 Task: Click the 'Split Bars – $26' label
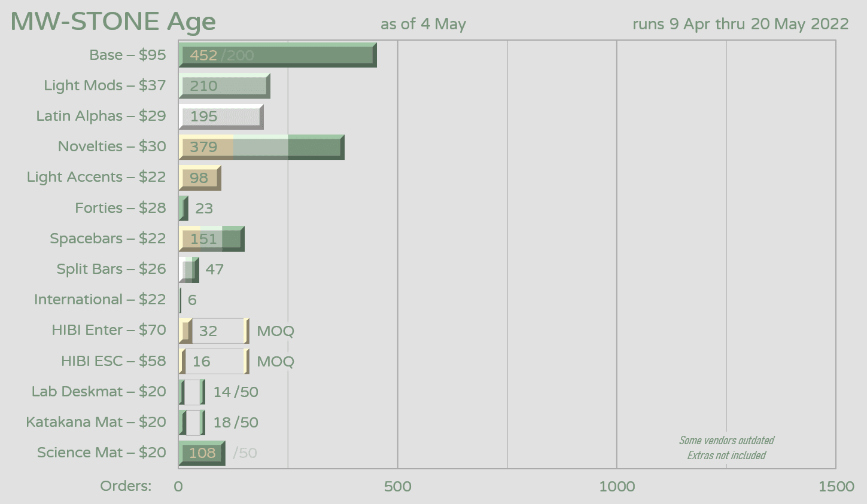(111, 269)
